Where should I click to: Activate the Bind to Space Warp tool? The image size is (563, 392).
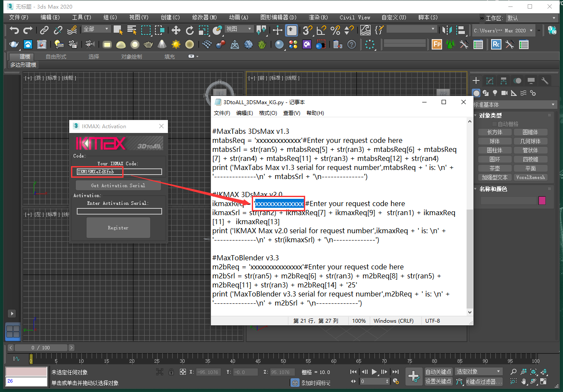pyautogui.click(x=72, y=30)
